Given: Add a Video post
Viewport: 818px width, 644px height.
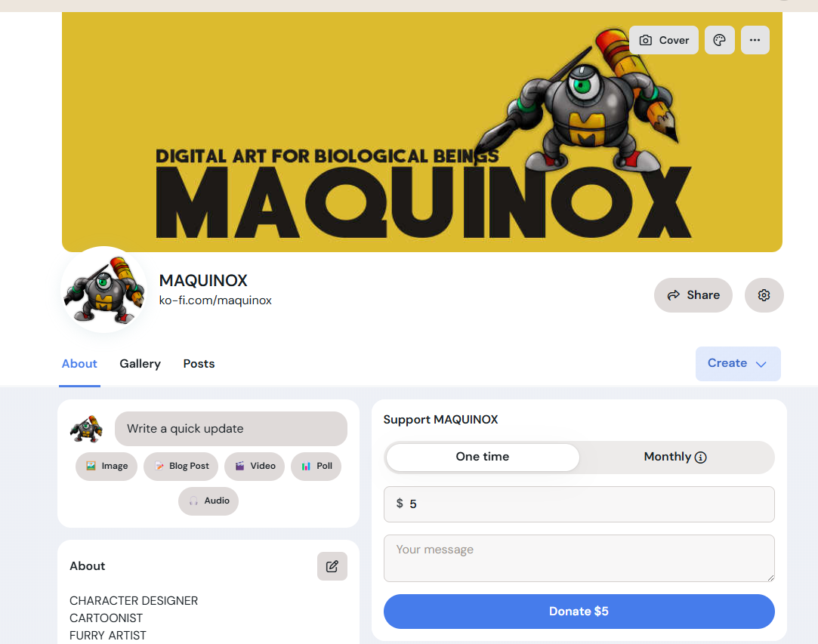Looking at the screenshot, I should point(255,466).
